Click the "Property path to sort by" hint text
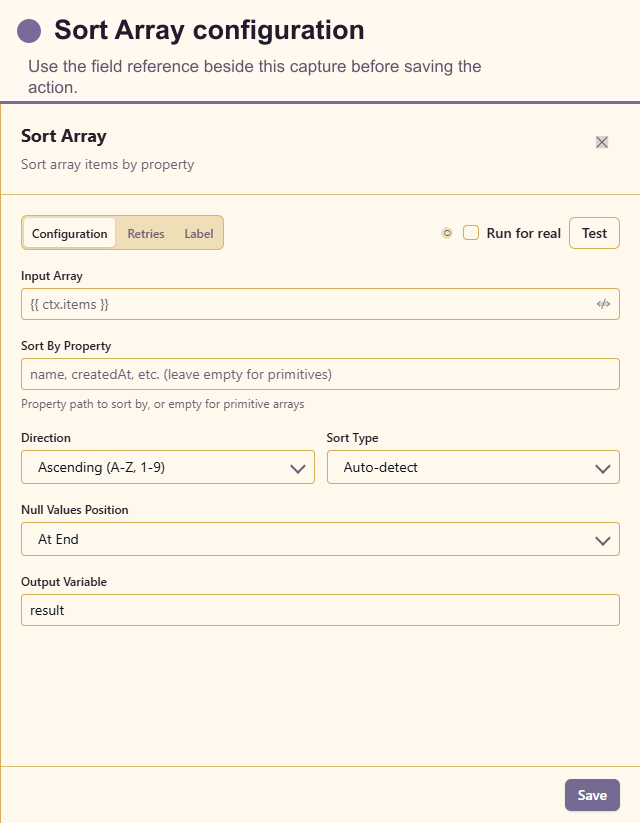This screenshot has width=640, height=823. coord(163,404)
